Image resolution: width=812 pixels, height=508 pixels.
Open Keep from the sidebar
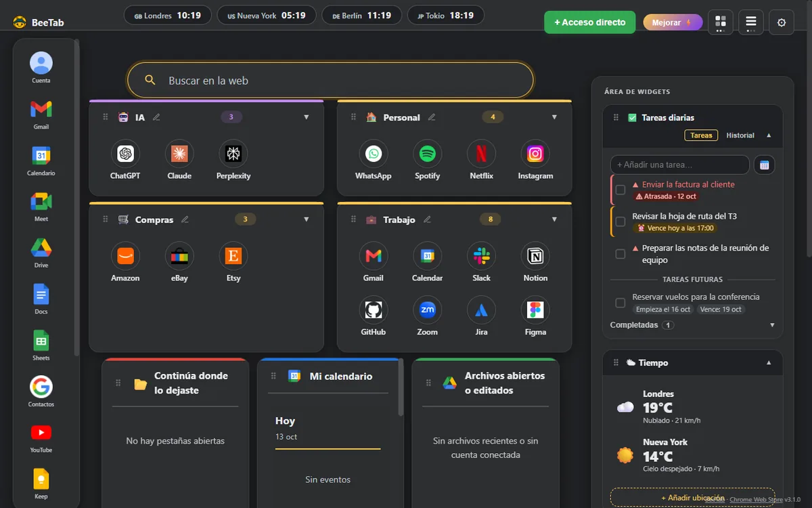(41, 479)
